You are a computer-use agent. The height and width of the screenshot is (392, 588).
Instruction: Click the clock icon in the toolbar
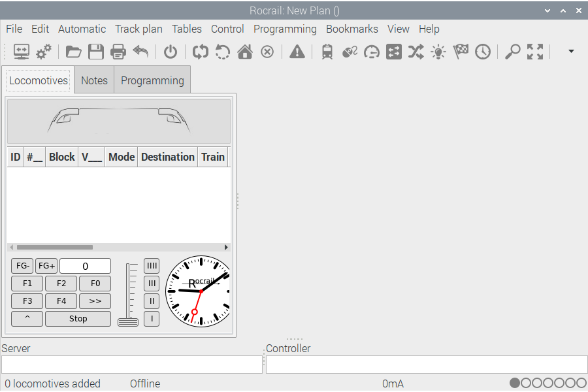(483, 52)
